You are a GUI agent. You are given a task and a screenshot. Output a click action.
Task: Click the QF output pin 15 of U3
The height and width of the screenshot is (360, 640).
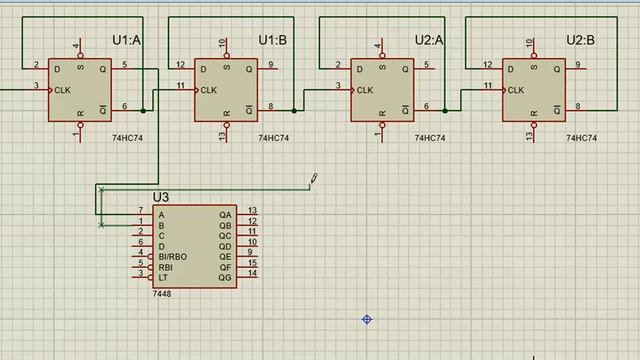coord(247,267)
